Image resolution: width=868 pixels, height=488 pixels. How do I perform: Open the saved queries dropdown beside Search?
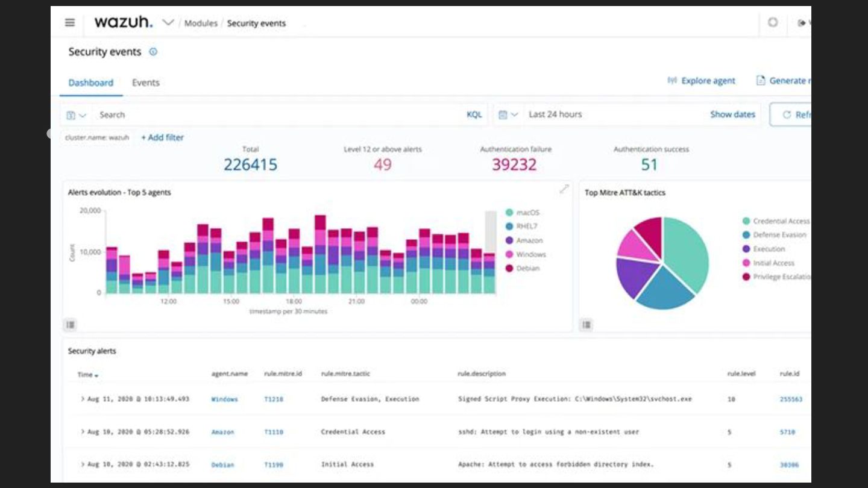coord(76,115)
